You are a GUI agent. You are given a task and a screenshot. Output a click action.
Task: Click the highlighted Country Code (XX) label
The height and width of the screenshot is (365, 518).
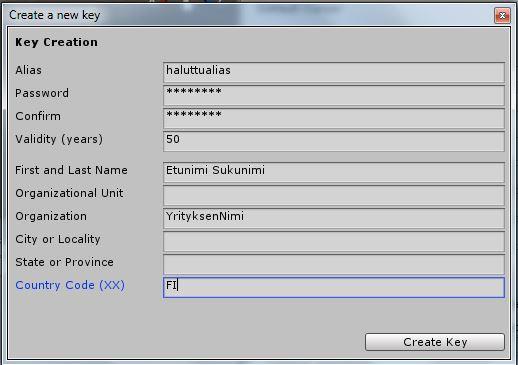tap(70, 285)
